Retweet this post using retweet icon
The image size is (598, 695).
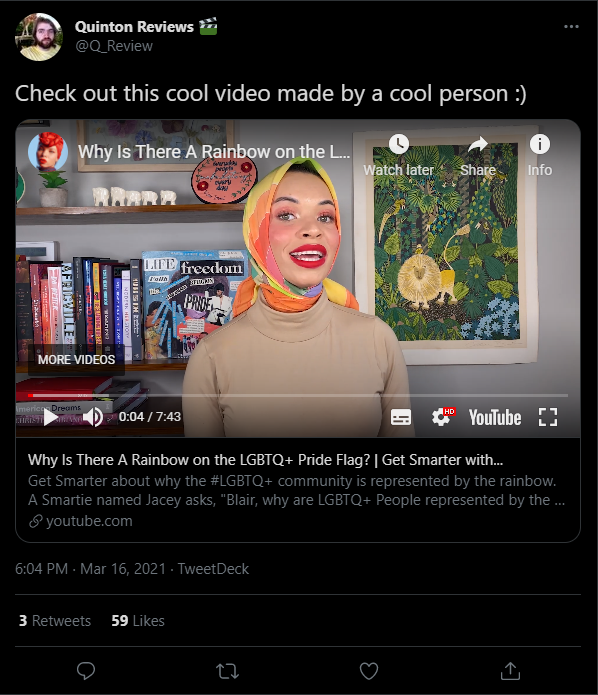[227, 671]
